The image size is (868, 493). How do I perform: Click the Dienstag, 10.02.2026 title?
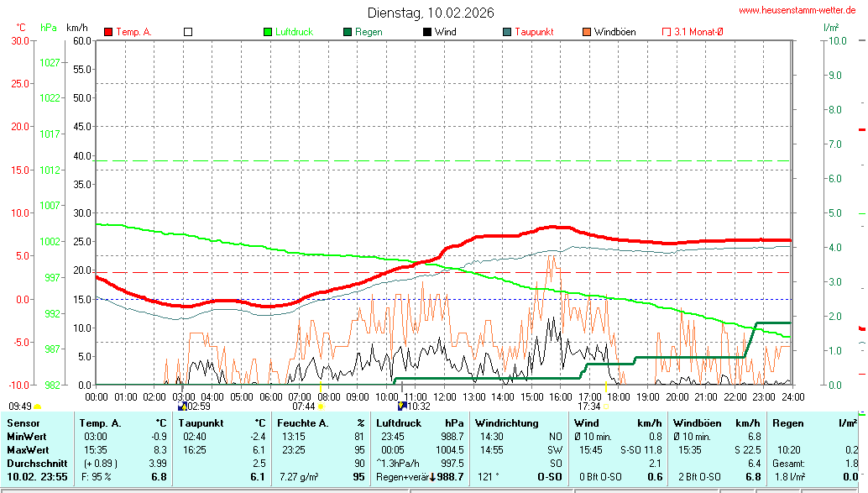[x=431, y=13]
